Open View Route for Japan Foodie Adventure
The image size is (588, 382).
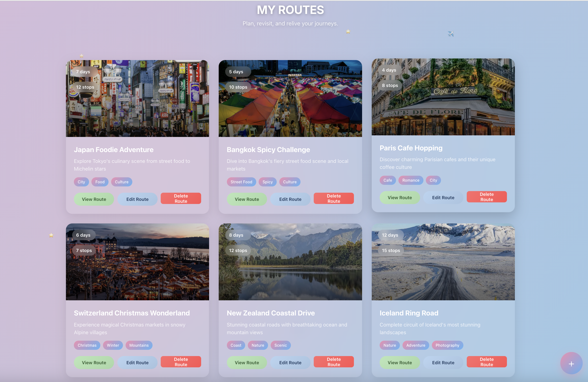94,199
